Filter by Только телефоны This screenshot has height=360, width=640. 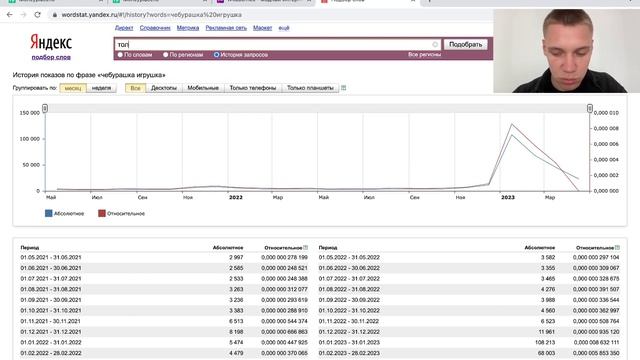(253, 88)
